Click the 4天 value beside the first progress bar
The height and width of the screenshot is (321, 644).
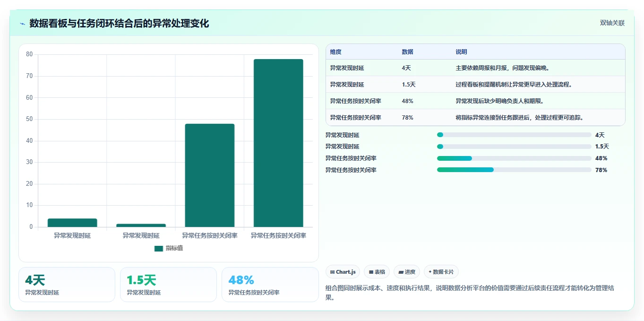pyautogui.click(x=600, y=135)
